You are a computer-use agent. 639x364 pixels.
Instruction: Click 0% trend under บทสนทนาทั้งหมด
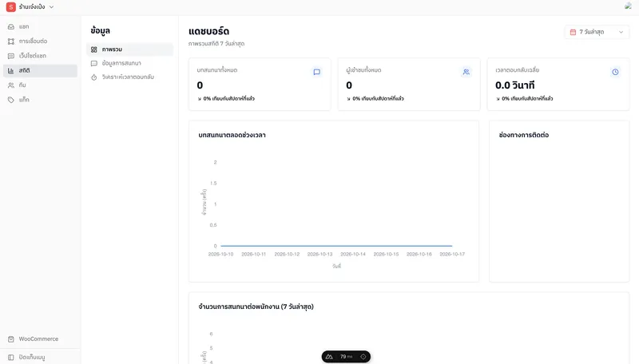coord(226,98)
